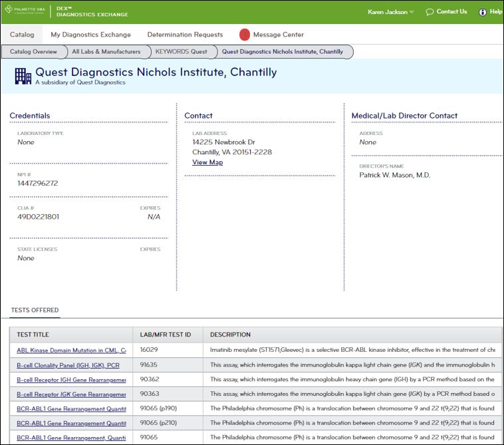This screenshot has width=504, height=445.
Task: Open the Karen Jackson user dropdown
Action: click(x=391, y=12)
